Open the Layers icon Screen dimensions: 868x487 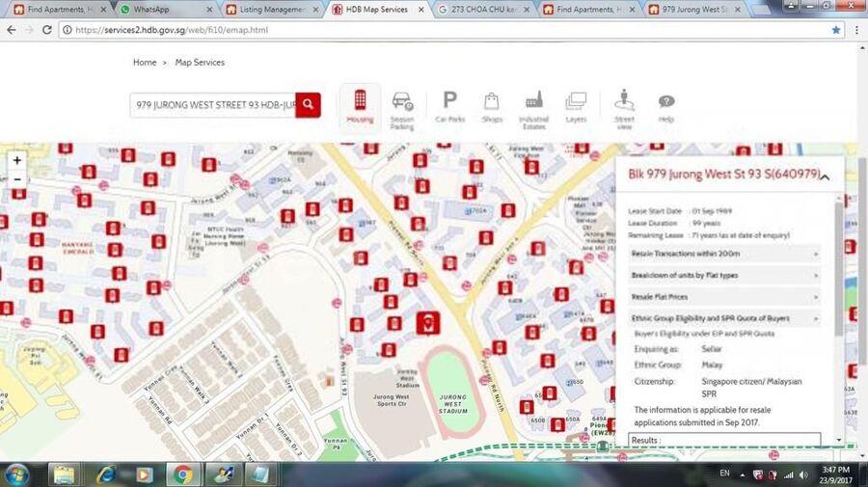576,107
